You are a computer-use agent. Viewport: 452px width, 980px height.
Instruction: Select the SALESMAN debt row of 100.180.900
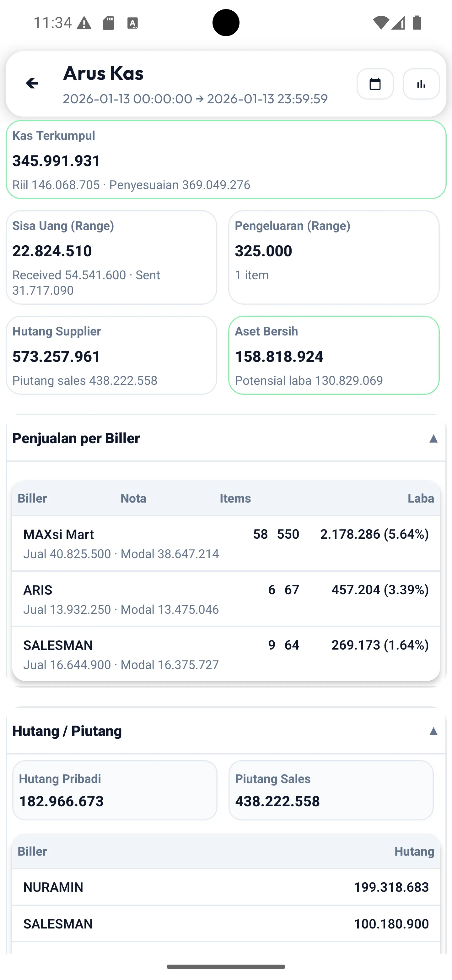click(x=226, y=924)
